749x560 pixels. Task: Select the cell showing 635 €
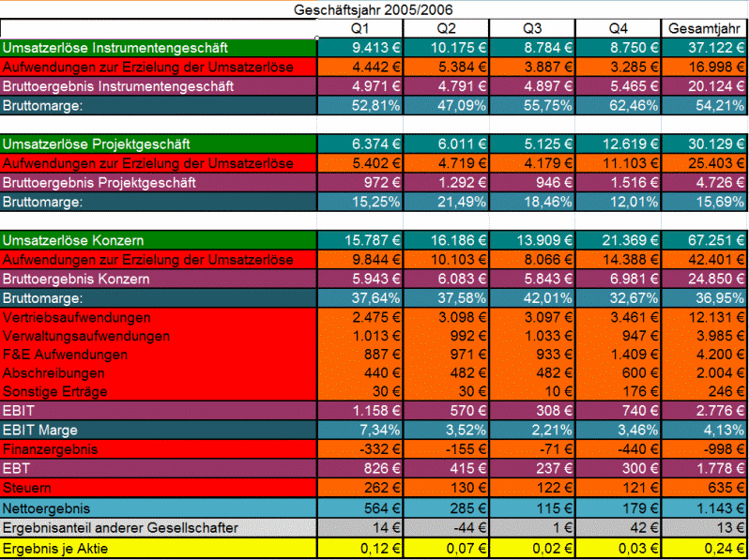[705, 488]
